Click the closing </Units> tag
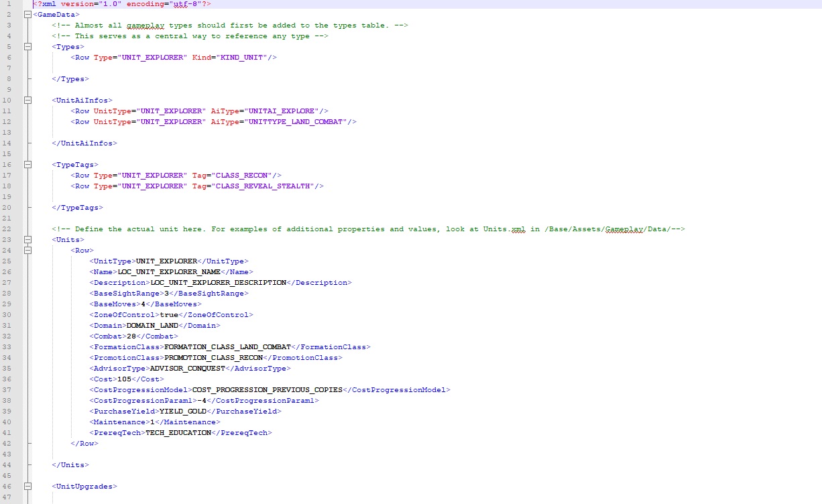 (70, 465)
